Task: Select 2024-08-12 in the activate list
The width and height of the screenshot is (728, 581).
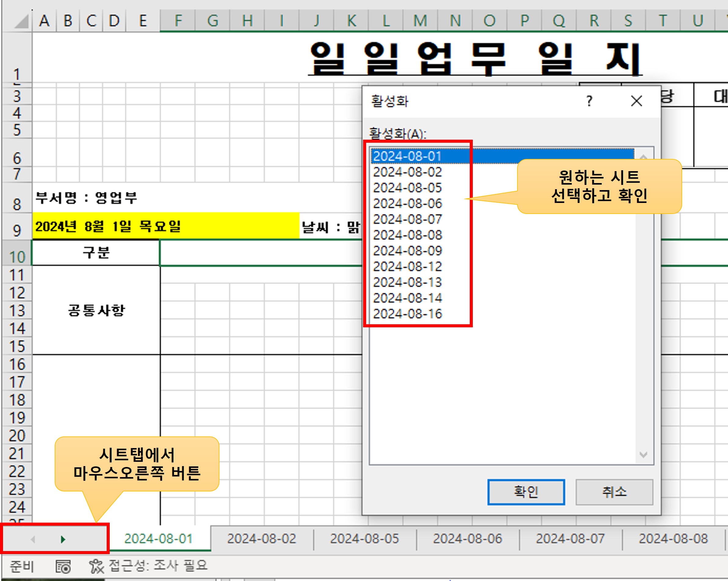Action: click(x=502, y=267)
